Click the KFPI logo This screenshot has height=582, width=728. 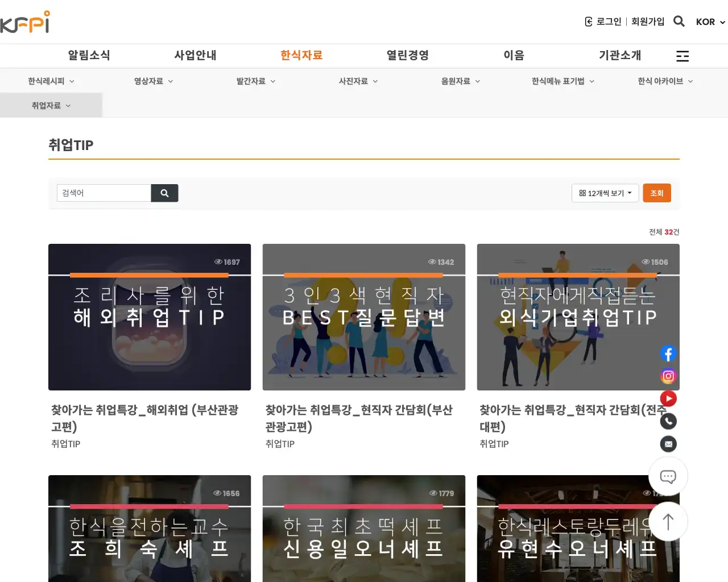(26, 22)
